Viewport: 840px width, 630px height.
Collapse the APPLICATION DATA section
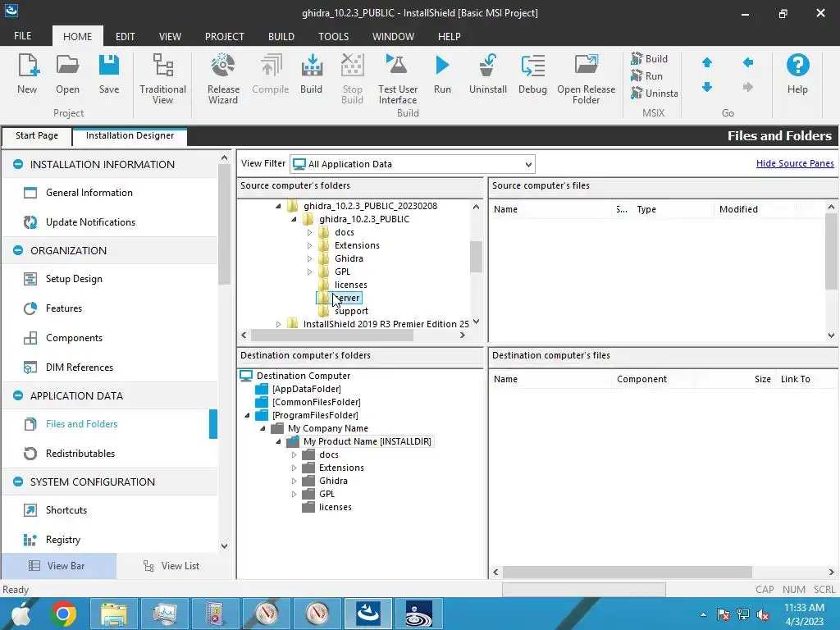pos(18,395)
